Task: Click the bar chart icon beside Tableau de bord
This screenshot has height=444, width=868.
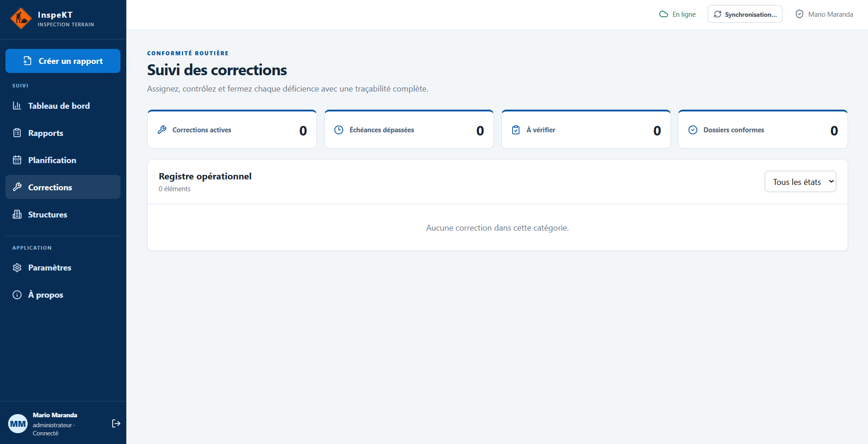Action: tap(17, 106)
